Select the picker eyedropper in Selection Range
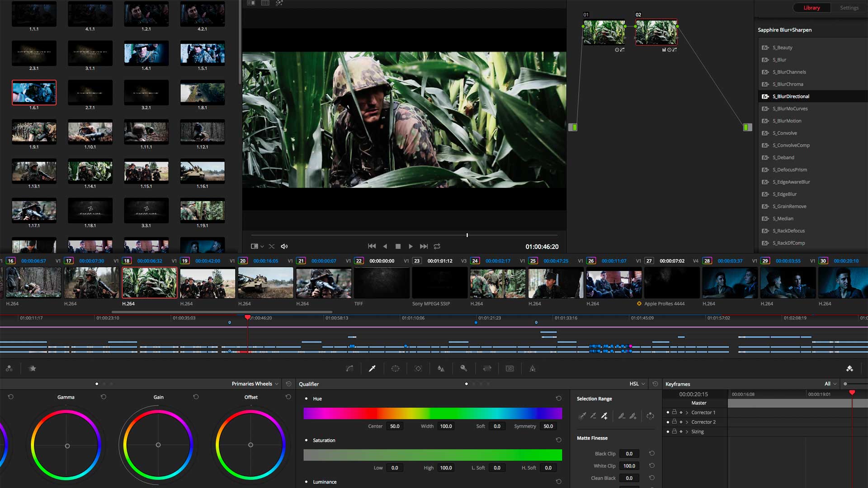Image resolution: width=868 pixels, height=488 pixels. click(x=582, y=416)
